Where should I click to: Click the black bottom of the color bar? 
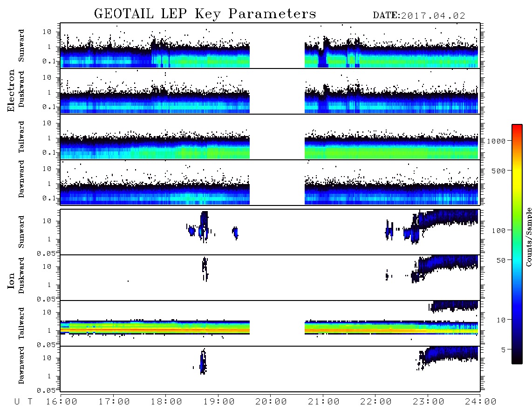[517, 359]
